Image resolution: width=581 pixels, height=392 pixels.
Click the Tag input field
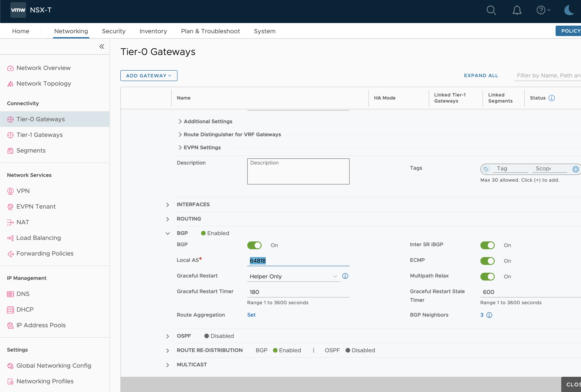(x=511, y=169)
